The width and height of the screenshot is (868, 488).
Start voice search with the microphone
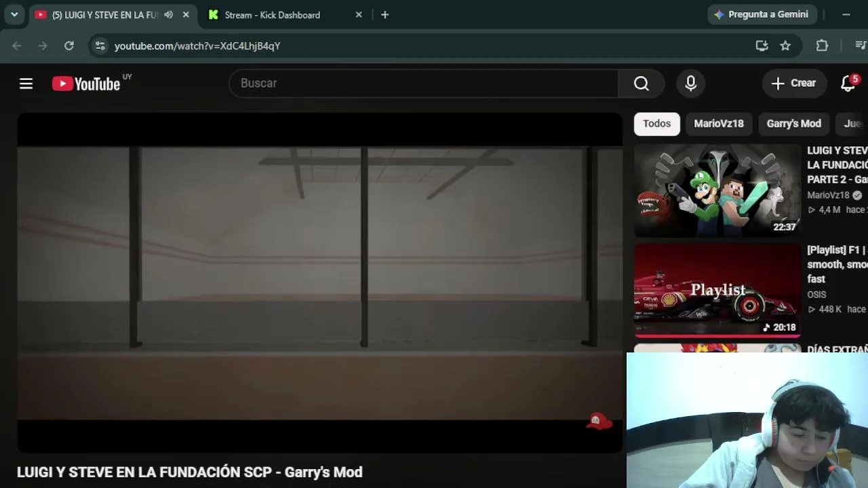[690, 83]
